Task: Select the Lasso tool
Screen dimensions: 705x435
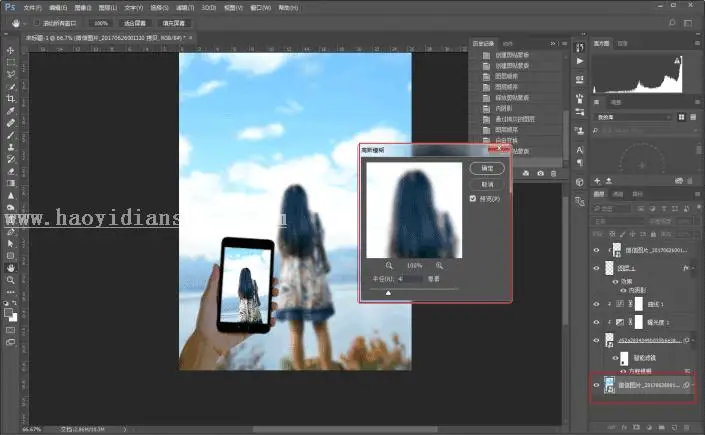Action: pyautogui.click(x=10, y=74)
